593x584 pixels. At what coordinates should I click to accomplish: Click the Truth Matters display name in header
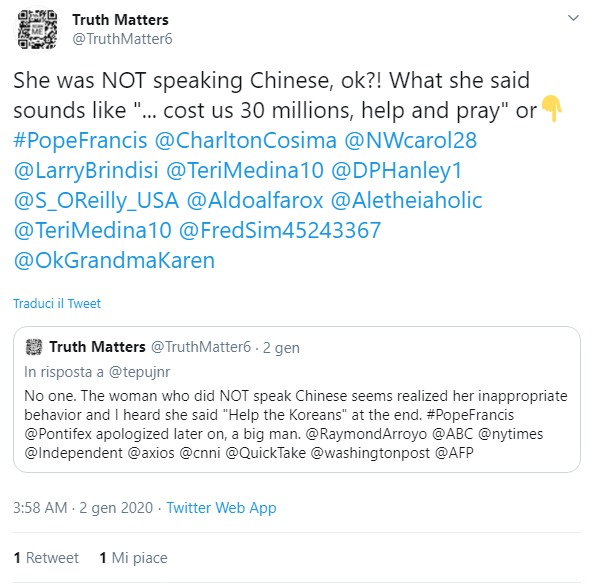point(120,20)
